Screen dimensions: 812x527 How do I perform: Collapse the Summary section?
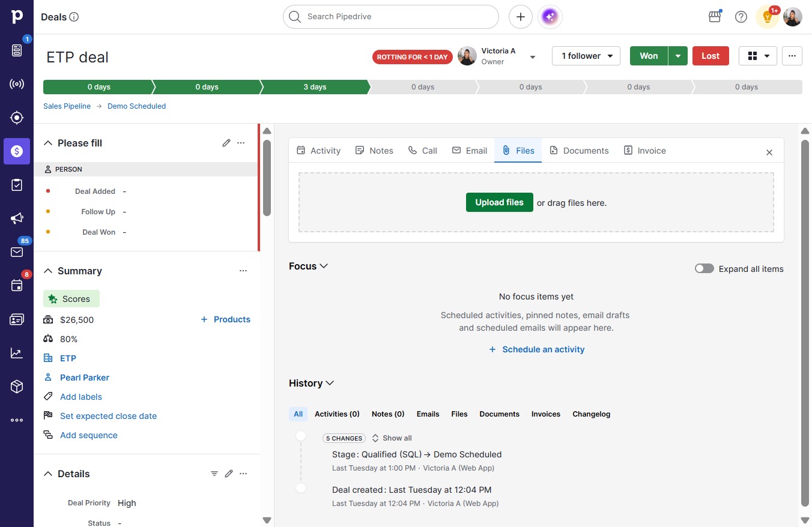(x=49, y=271)
